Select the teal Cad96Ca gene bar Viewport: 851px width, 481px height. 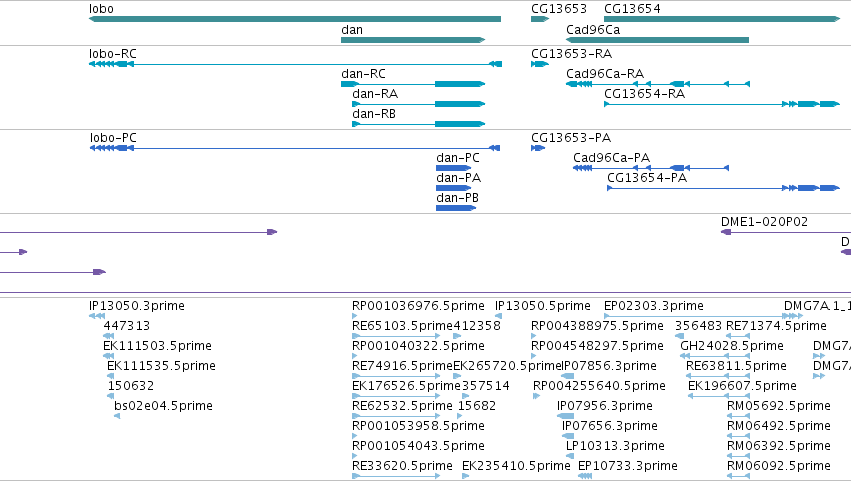(x=658, y=40)
